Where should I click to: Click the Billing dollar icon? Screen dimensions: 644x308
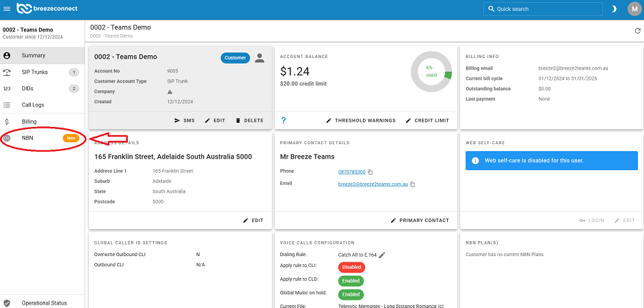click(7, 122)
